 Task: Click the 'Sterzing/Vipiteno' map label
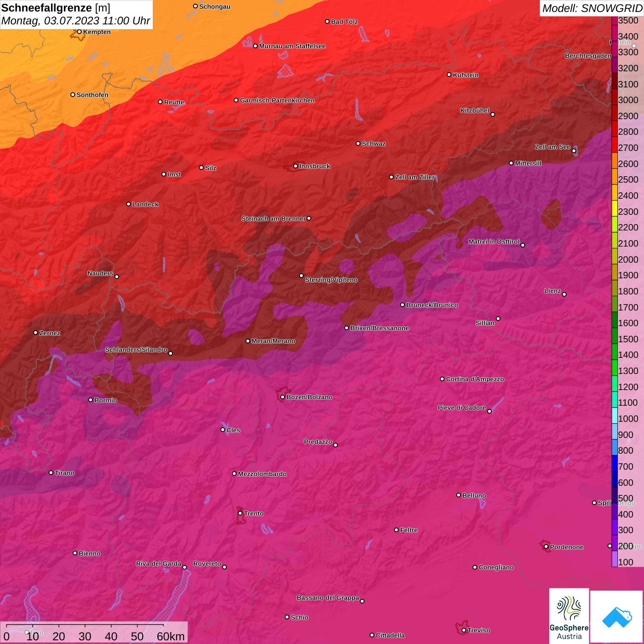331,280
